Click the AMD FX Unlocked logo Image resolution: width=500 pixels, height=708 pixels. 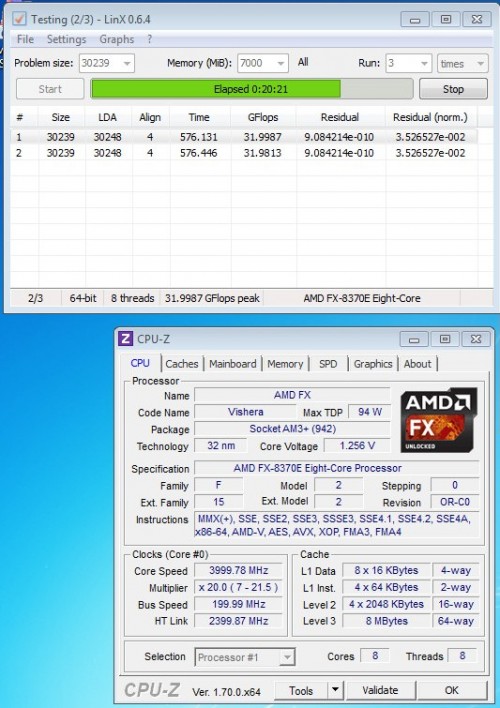[437, 420]
